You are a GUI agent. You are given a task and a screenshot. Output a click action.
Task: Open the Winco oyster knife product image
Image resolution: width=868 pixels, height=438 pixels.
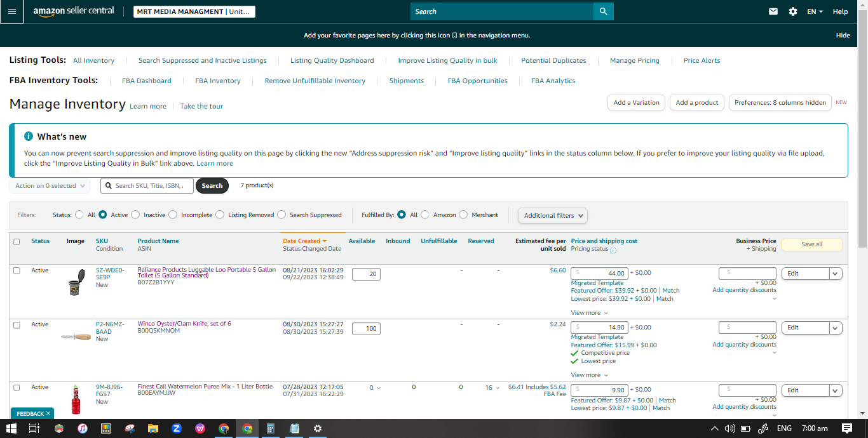76,336
